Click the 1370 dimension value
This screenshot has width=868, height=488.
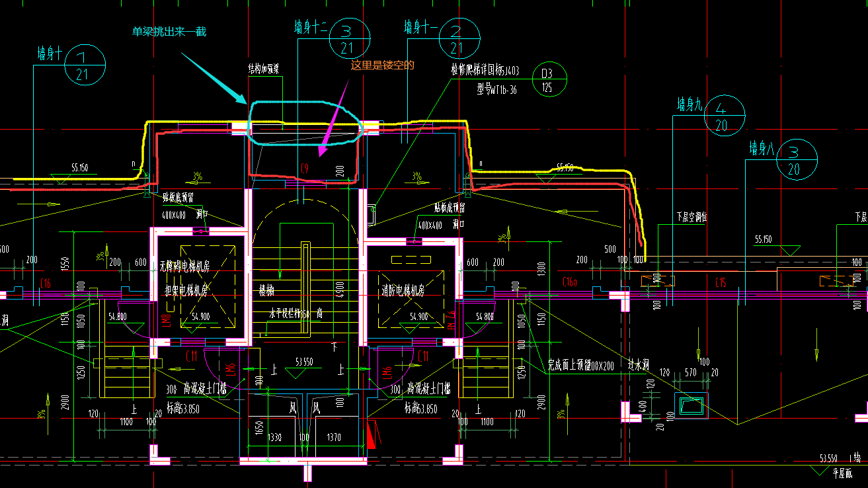(334, 438)
